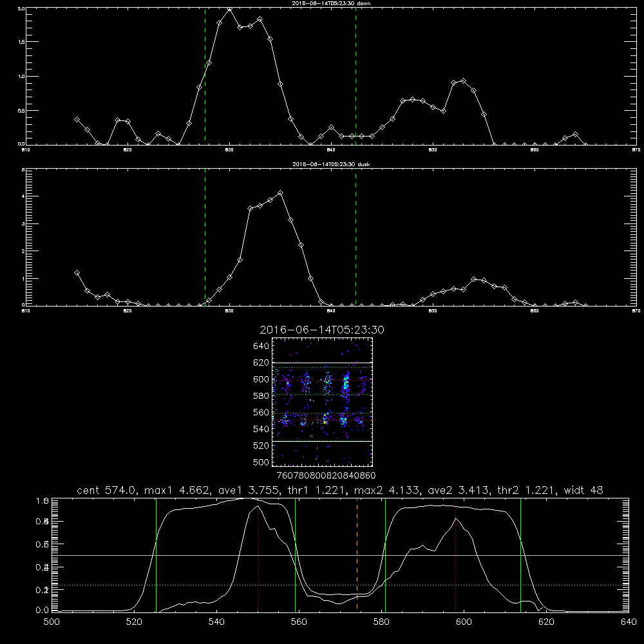Click the right green dashed line in dawn plot
644x644 pixels.
click(355, 76)
